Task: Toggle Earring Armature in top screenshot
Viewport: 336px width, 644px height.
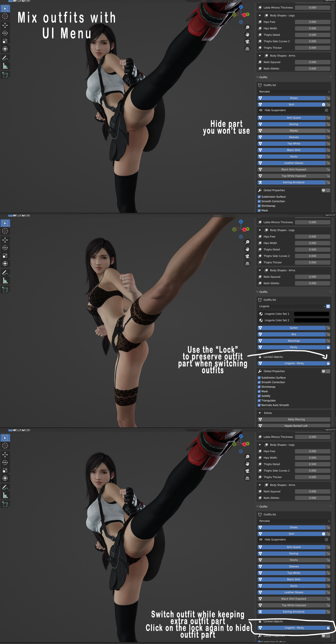Action: 292,183
